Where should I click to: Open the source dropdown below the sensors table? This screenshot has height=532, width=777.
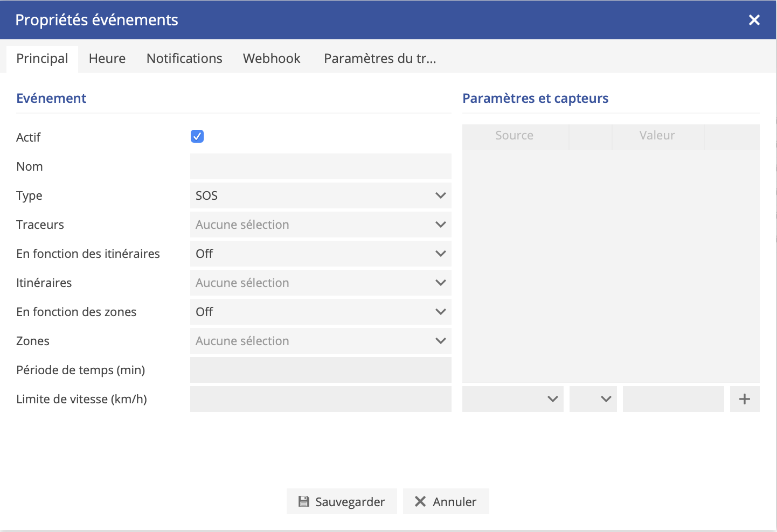tap(512, 399)
